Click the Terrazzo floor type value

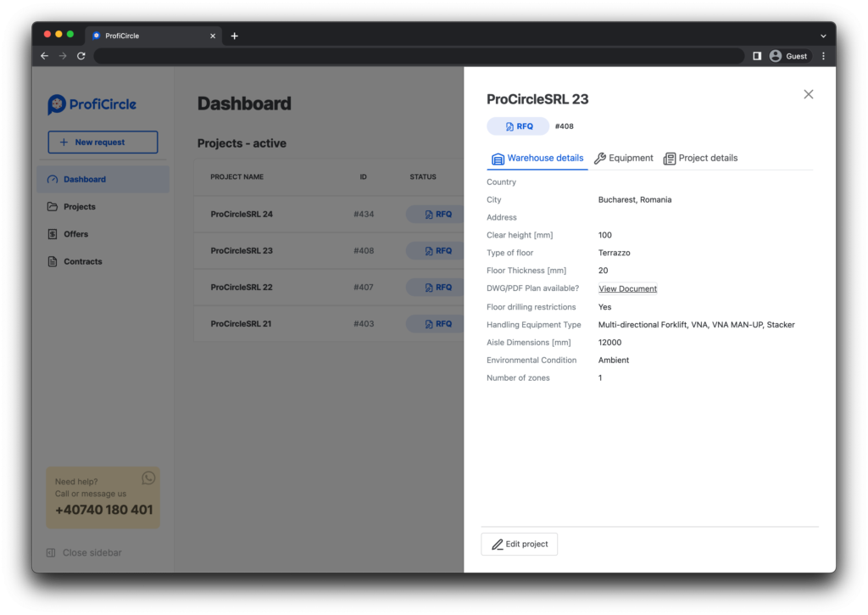point(614,253)
